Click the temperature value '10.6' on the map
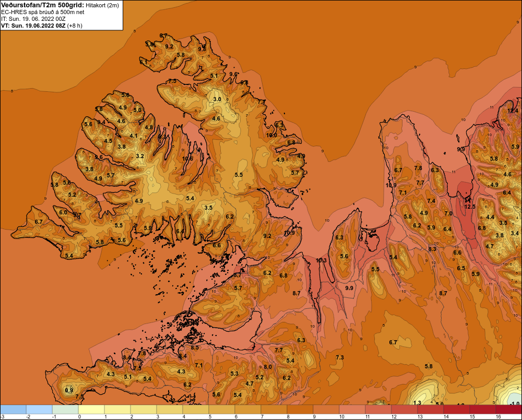 tap(187, 159)
